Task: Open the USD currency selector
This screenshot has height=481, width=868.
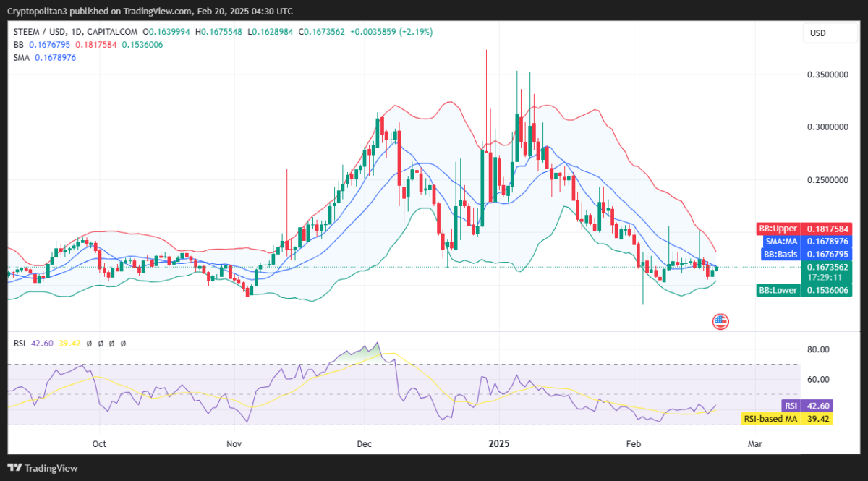Action: pyautogui.click(x=817, y=33)
